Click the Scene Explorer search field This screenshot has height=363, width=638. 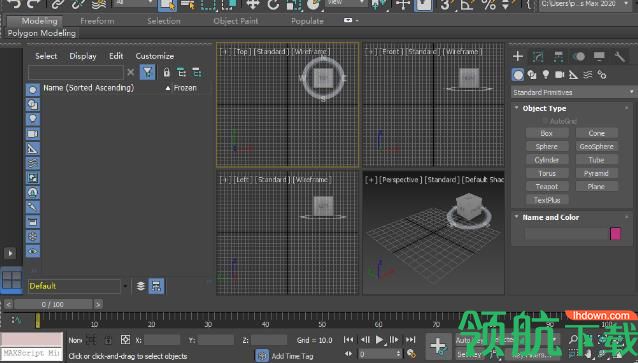point(75,72)
